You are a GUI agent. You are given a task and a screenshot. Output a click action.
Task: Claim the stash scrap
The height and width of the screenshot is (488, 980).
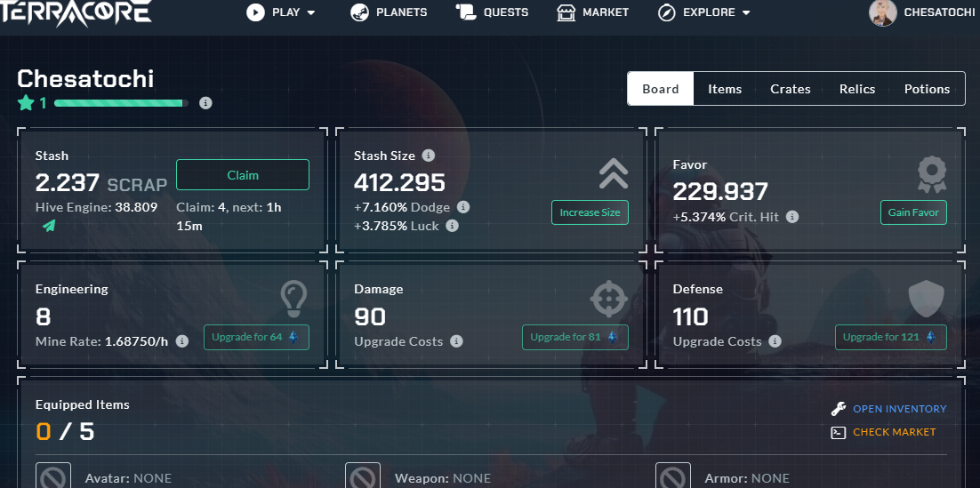[x=243, y=175]
